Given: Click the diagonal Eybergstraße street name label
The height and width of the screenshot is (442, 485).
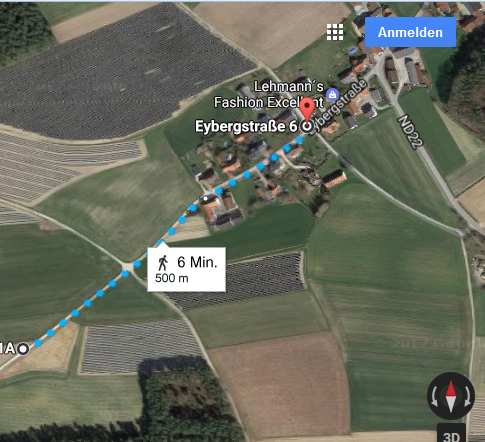Looking at the screenshot, I should pos(339,107).
